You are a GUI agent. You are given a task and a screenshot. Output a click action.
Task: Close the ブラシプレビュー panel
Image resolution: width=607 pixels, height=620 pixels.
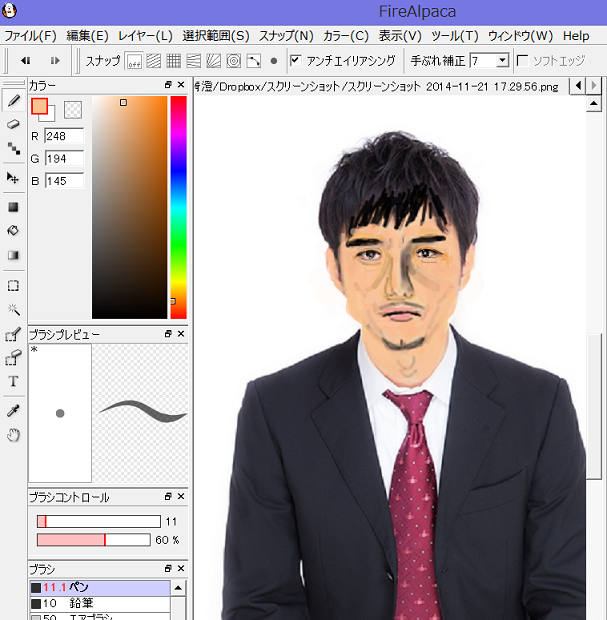[x=181, y=334]
